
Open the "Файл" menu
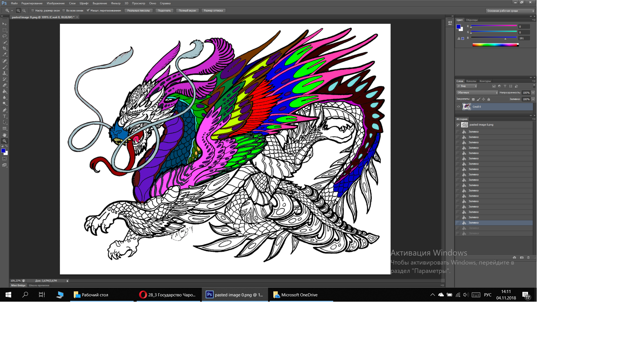tap(14, 3)
